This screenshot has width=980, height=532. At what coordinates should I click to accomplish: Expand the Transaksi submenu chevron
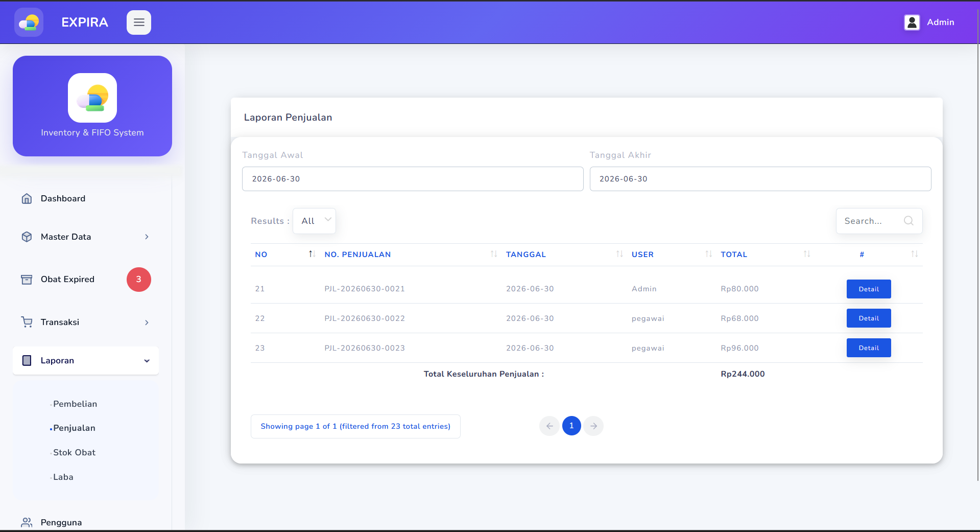click(147, 322)
